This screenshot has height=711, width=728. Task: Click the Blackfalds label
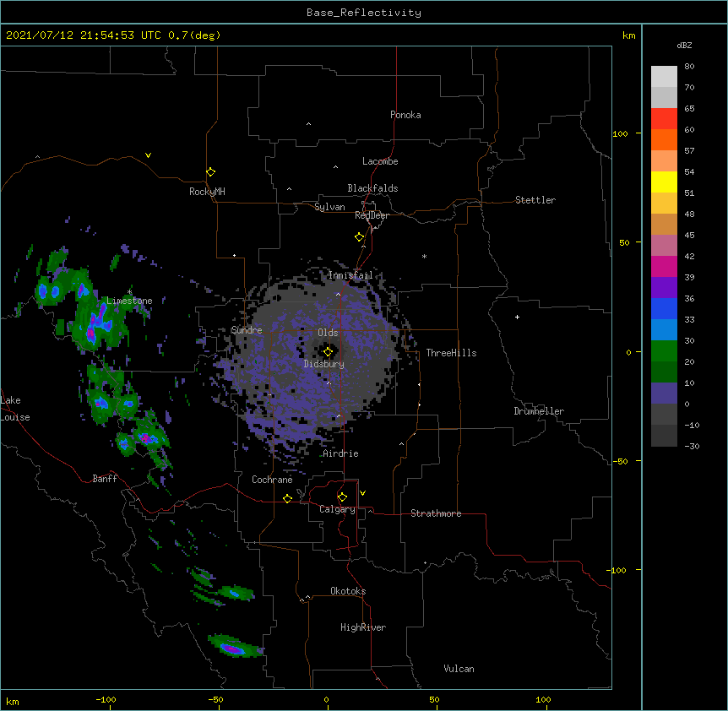pos(372,188)
